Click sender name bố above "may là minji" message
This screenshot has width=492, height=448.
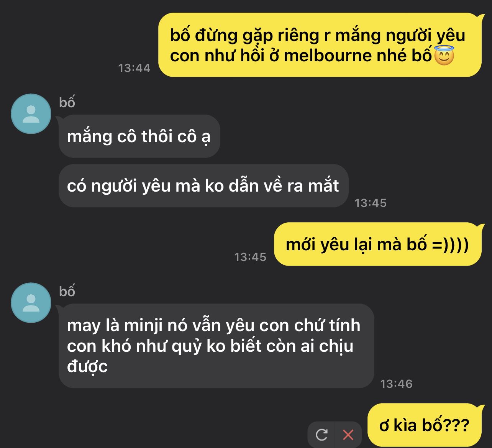[x=67, y=291]
